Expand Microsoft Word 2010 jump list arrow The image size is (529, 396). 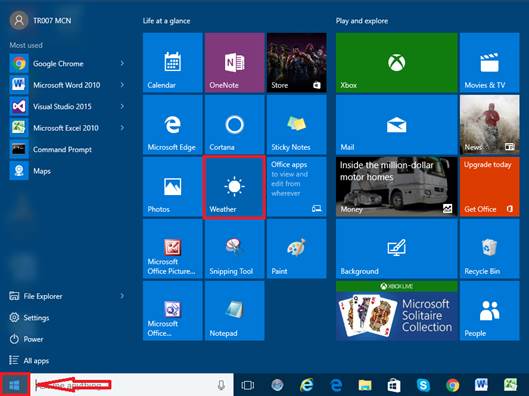122,85
